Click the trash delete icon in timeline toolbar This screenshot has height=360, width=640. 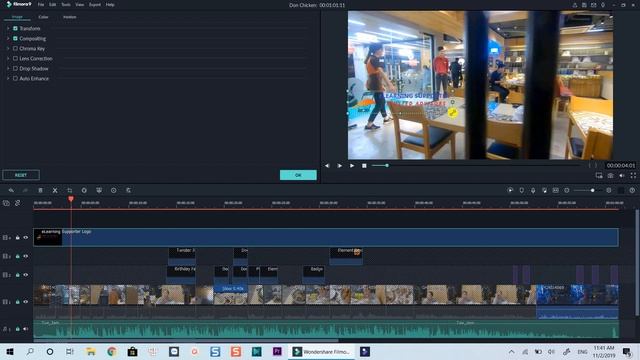[40, 190]
